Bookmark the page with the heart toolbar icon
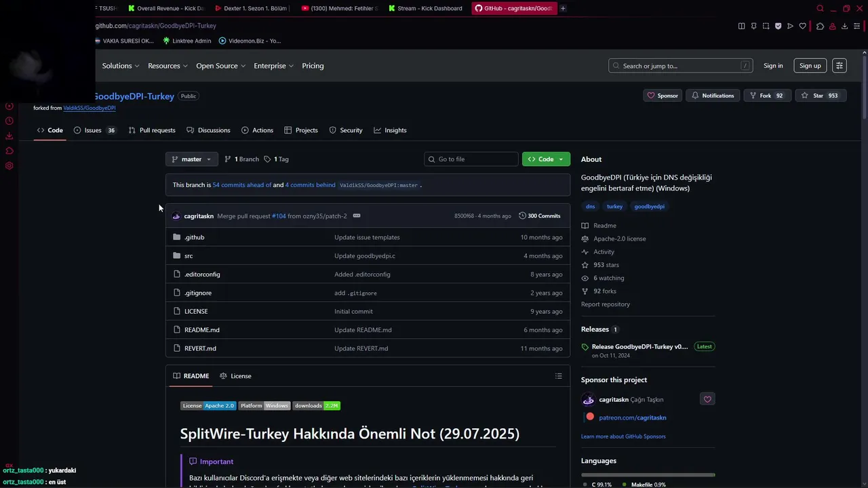 (x=802, y=26)
